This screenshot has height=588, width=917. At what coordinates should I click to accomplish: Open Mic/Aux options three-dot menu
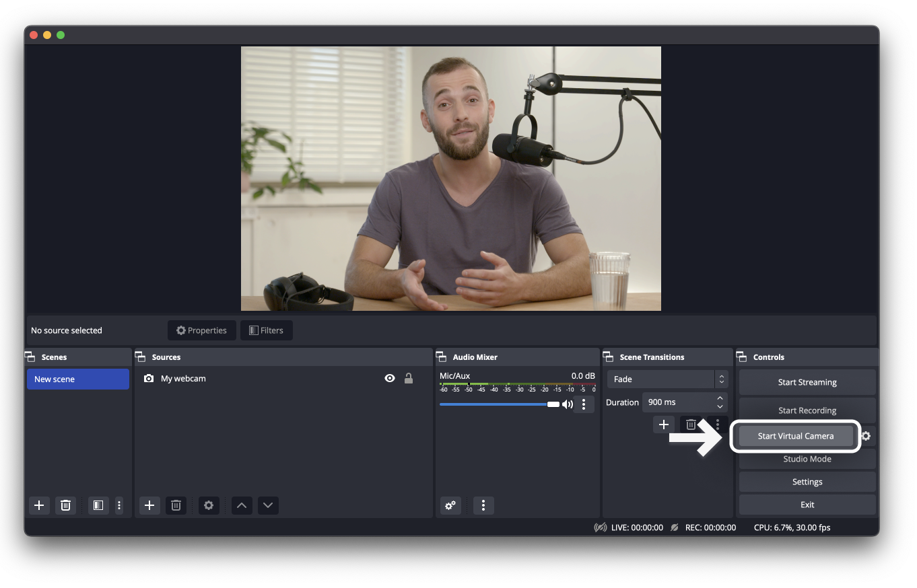pyautogui.click(x=584, y=404)
